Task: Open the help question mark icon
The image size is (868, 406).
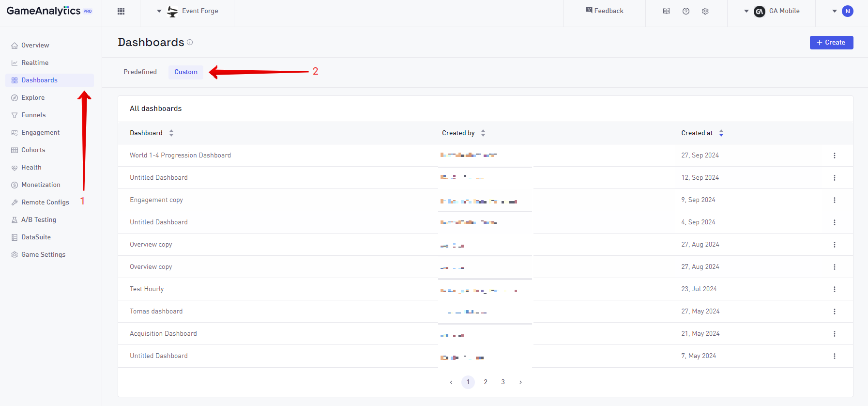Action: click(x=686, y=11)
